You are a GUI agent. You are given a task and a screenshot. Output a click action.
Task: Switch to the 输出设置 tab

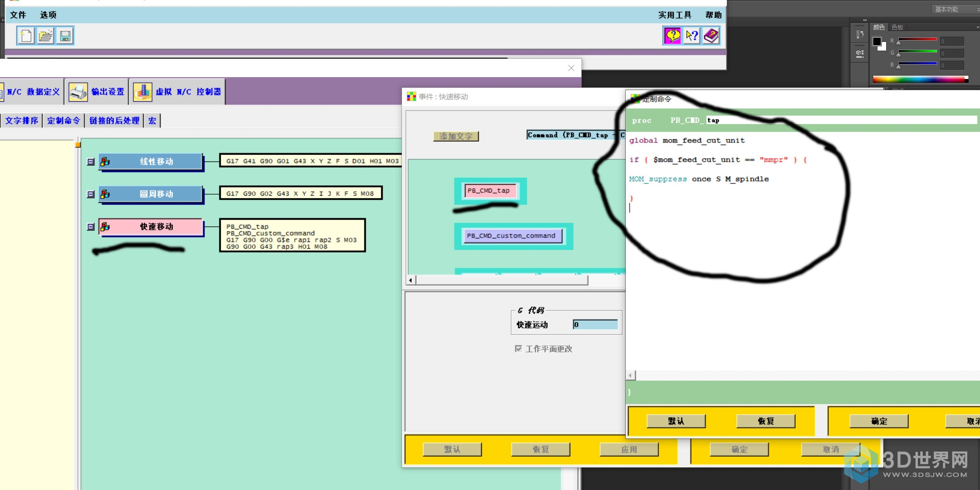[97, 92]
